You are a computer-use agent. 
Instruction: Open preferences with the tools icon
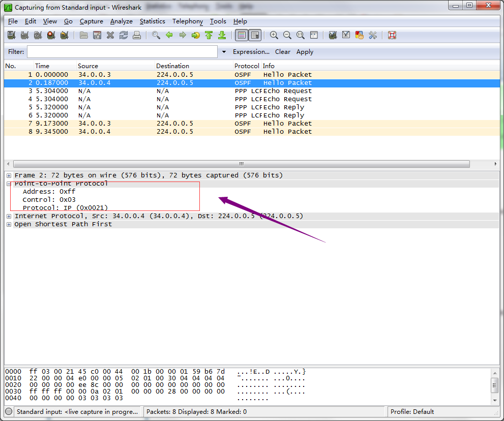(373, 35)
